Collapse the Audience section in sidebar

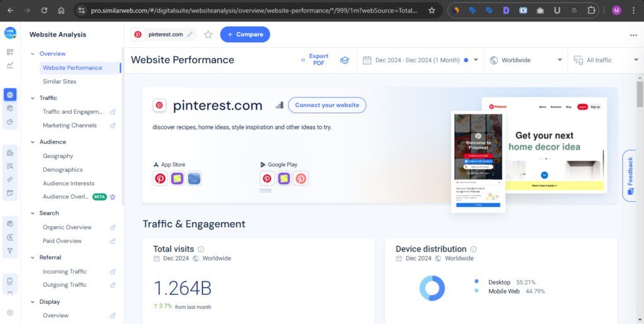[33, 142]
